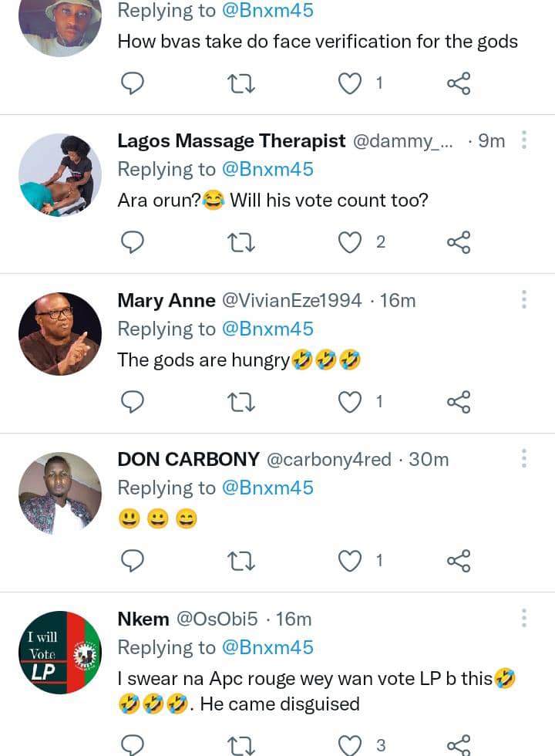
Task: Retweet 'The gods are hungry' tweet
Action: pos(242,401)
